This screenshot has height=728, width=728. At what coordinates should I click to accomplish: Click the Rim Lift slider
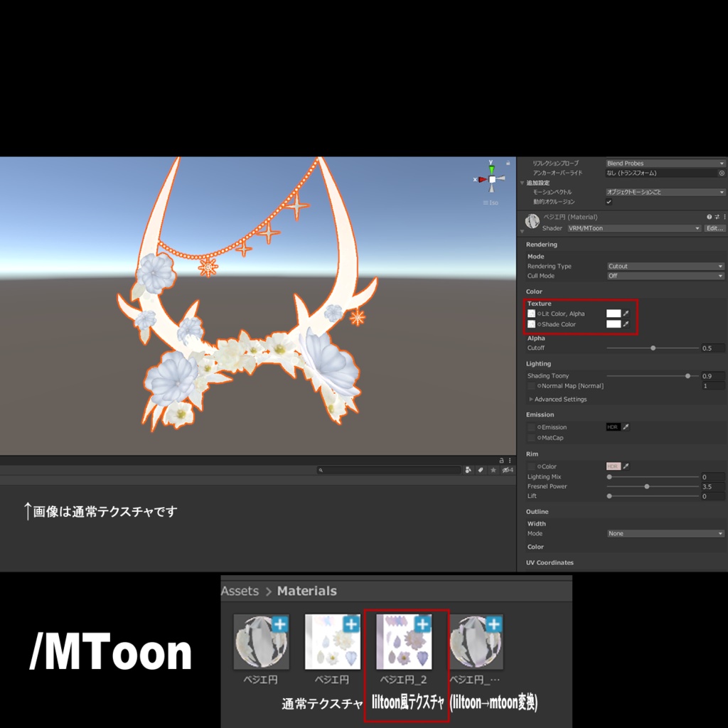pos(653,496)
